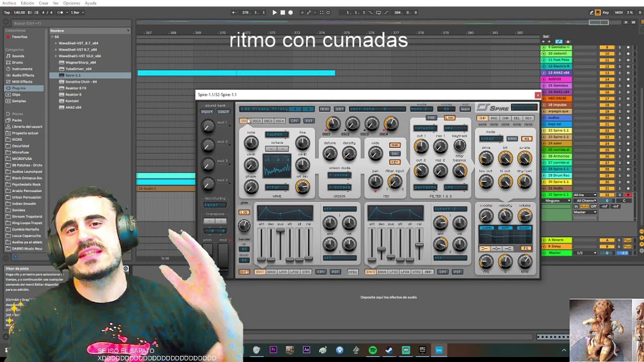Select MIDI Effects category in browser
This screenshot has height=362, width=644.
tap(22, 81)
